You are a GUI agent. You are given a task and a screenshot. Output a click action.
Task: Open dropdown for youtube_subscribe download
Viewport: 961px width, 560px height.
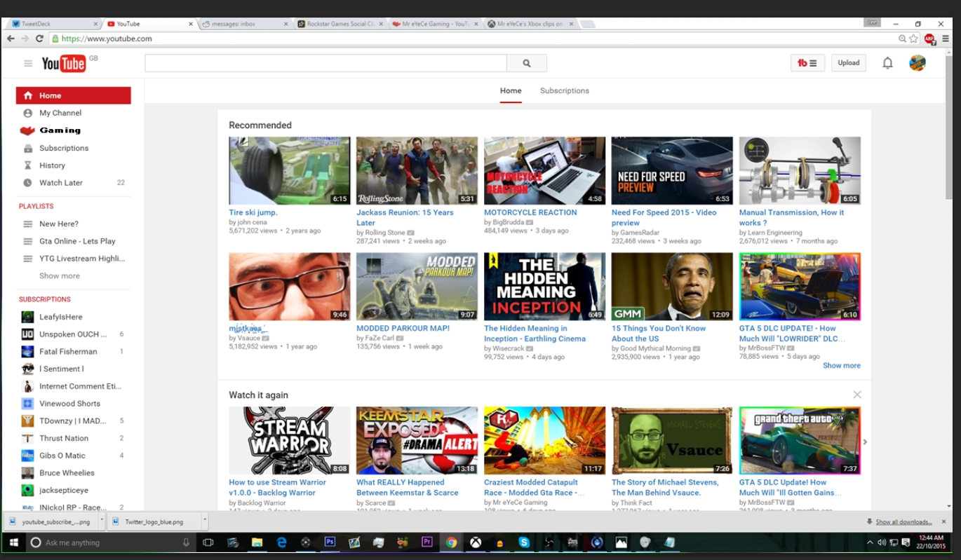click(102, 521)
